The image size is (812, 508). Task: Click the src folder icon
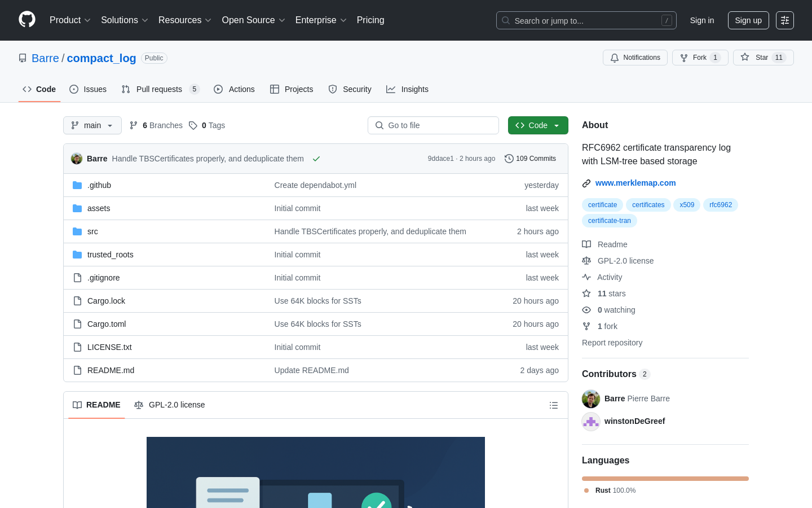[x=77, y=231]
